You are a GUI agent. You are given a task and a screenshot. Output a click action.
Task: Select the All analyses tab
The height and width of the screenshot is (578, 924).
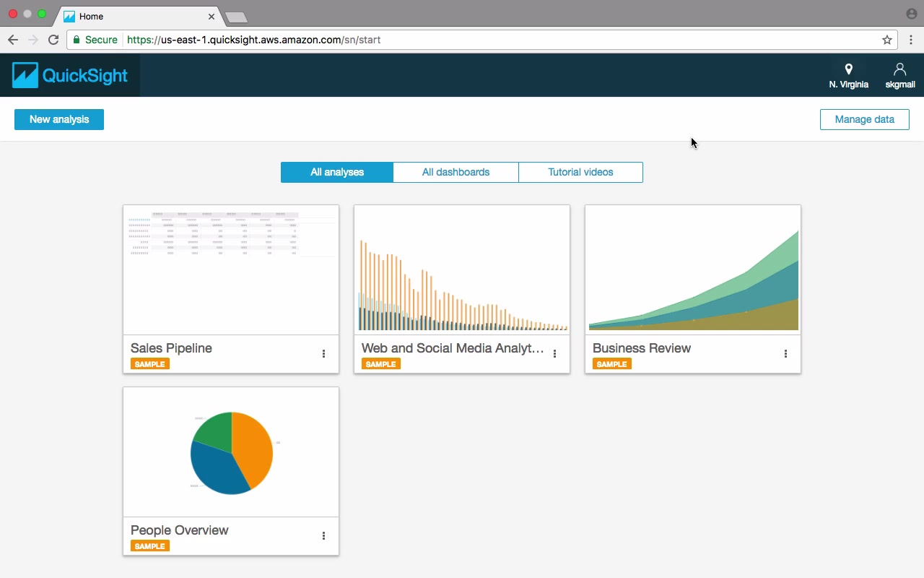(337, 172)
